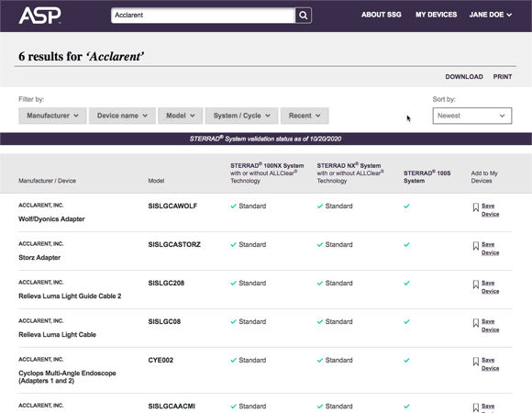
Task: Click into the Acclarent search field
Action: (x=203, y=16)
